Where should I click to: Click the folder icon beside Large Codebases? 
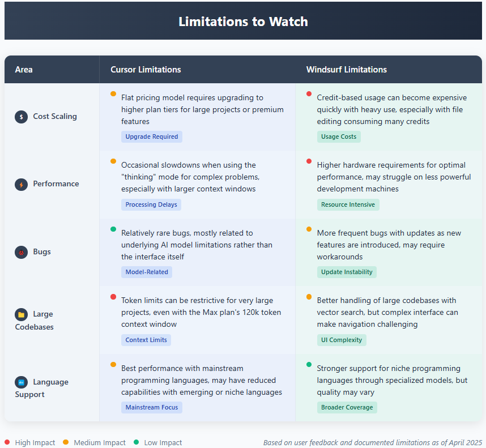[x=21, y=314]
